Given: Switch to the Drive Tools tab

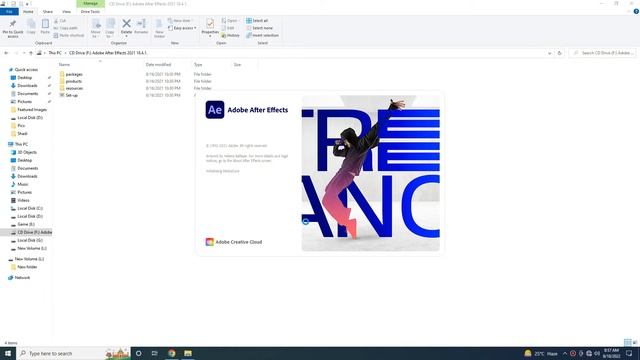Looking at the screenshot, I should click(90, 12).
